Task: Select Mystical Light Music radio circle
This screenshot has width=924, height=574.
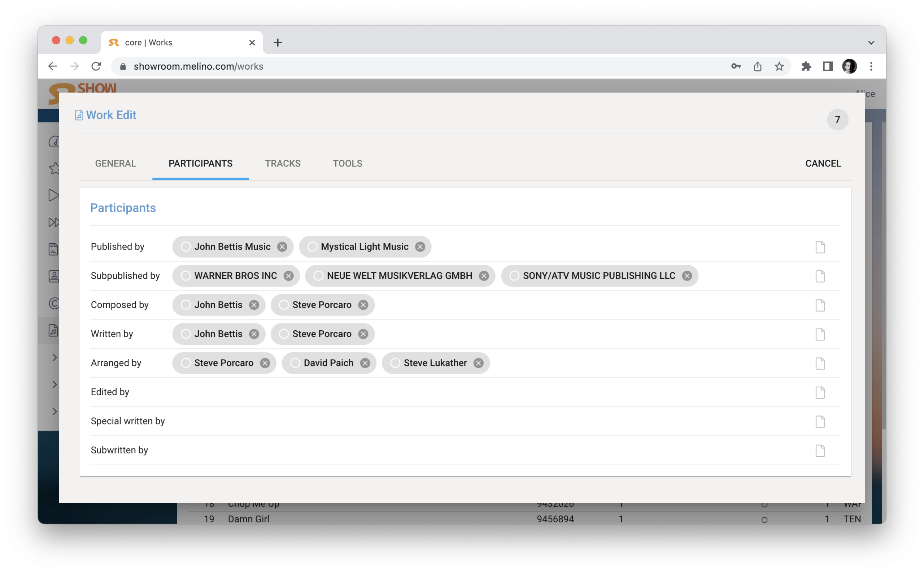Action: pos(312,247)
